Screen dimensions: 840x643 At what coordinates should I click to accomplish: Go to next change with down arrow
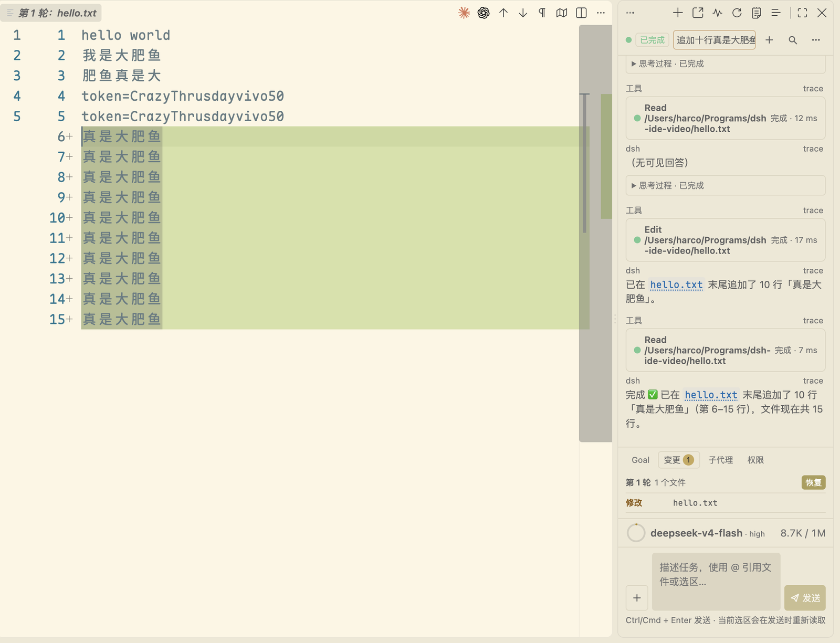coord(523,13)
